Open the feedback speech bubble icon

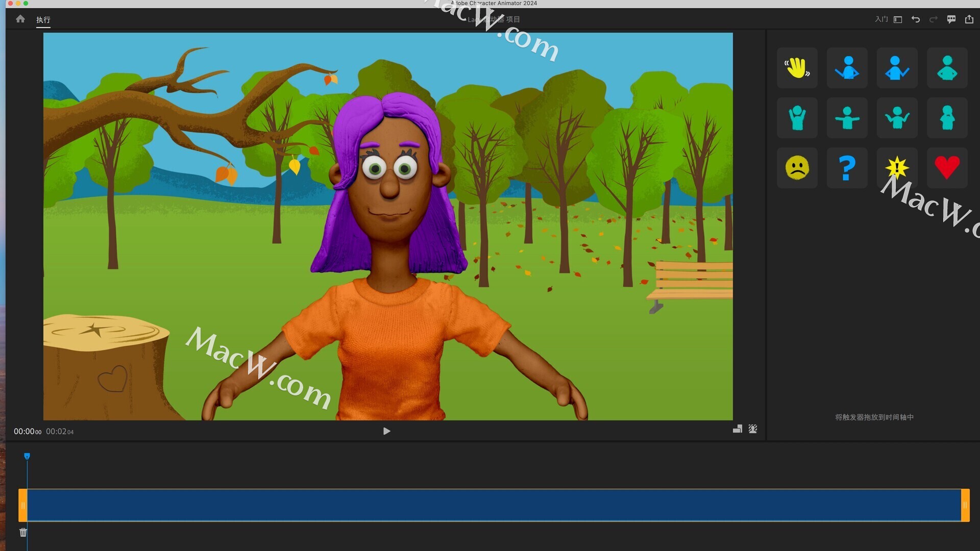click(951, 19)
